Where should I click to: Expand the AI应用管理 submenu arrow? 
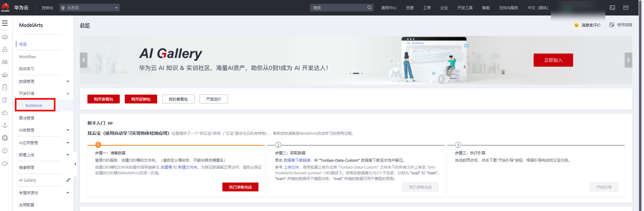coord(68,143)
